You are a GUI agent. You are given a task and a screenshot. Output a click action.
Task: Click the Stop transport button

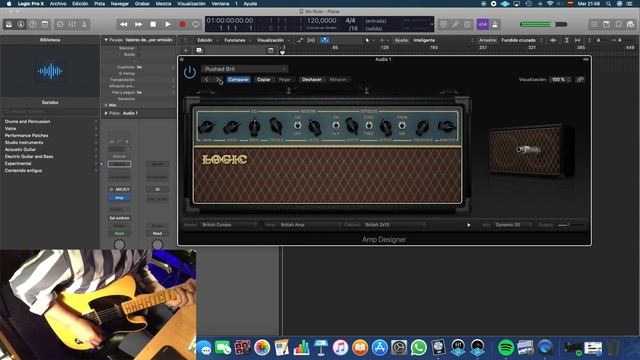(x=153, y=24)
